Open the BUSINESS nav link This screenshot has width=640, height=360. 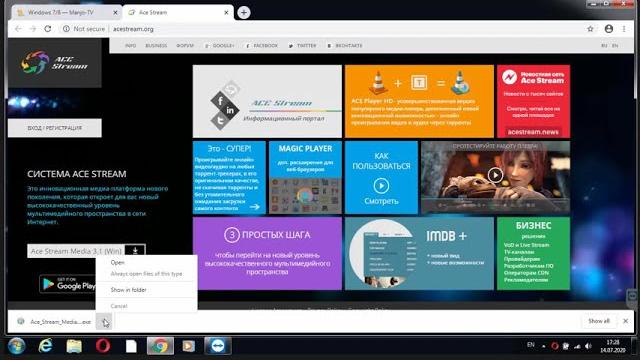[156, 46]
